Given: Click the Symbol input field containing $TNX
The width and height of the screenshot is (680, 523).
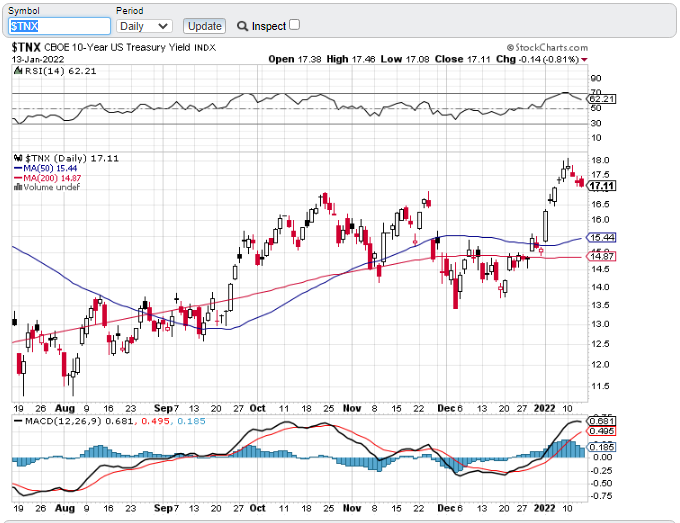Looking at the screenshot, I should pos(59,26).
